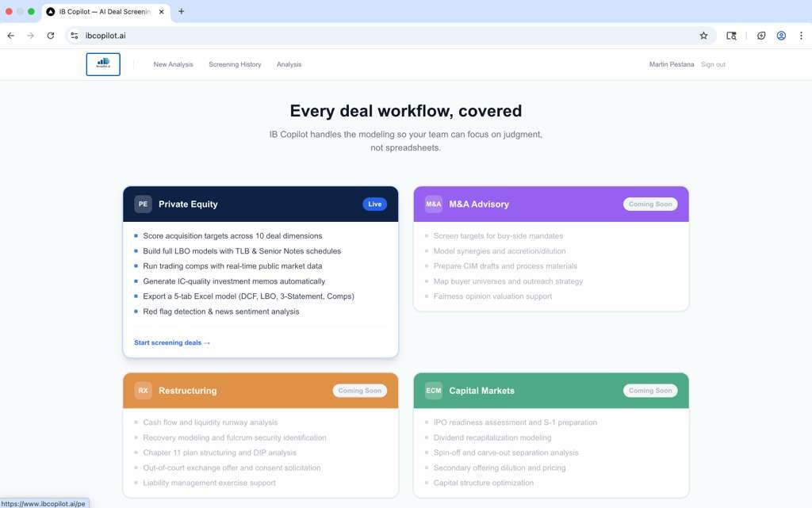Image resolution: width=812 pixels, height=508 pixels.
Task: Click Coming Soon badge on M&A Advisory
Action: pos(650,204)
